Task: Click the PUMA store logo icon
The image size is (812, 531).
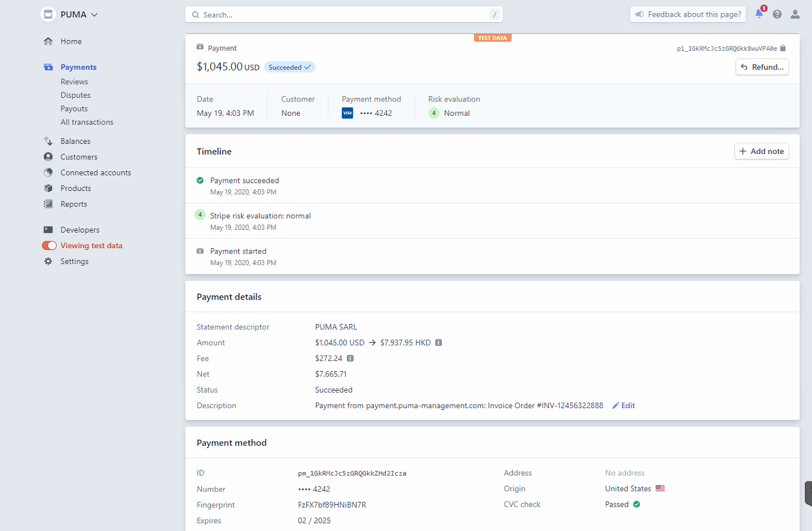Action: tap(48, 14)
